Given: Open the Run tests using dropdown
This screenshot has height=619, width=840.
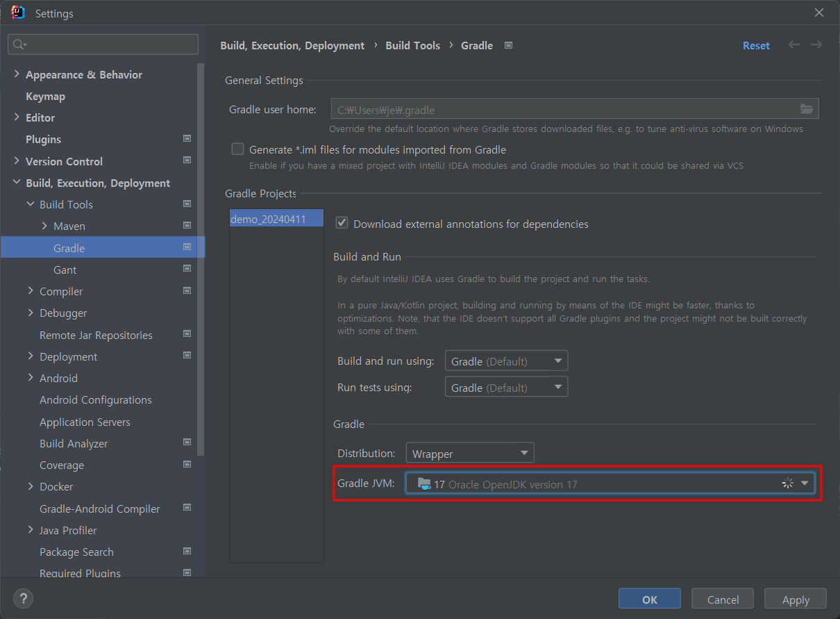Looking at the screenshot, I should (506, 387).
